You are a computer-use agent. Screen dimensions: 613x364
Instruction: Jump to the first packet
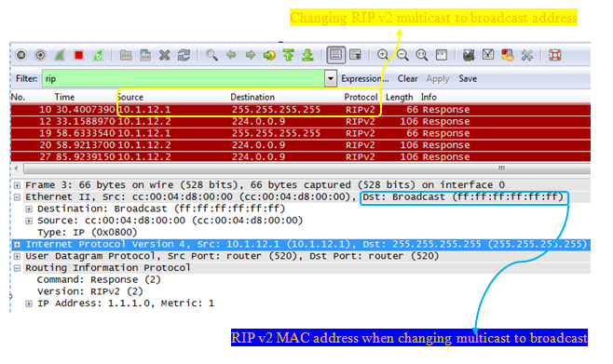[x=289, y=55]
